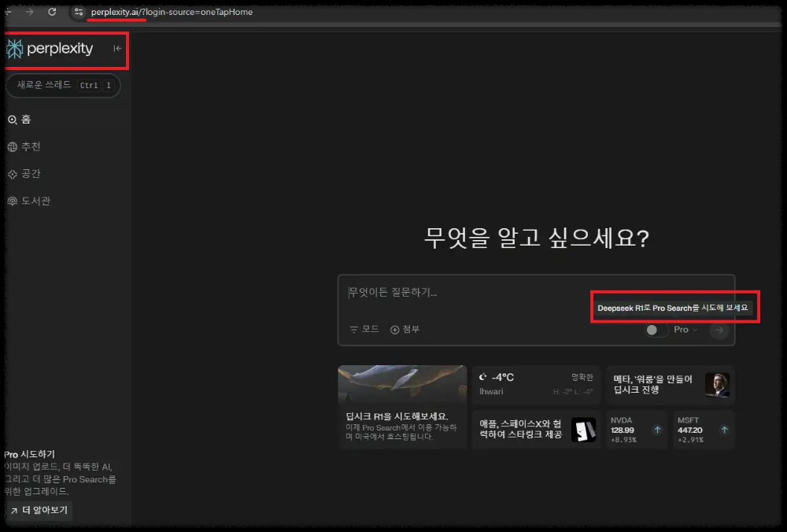
Task: Check the -4°C Ihwari weather widget
Action: [536, 384]
